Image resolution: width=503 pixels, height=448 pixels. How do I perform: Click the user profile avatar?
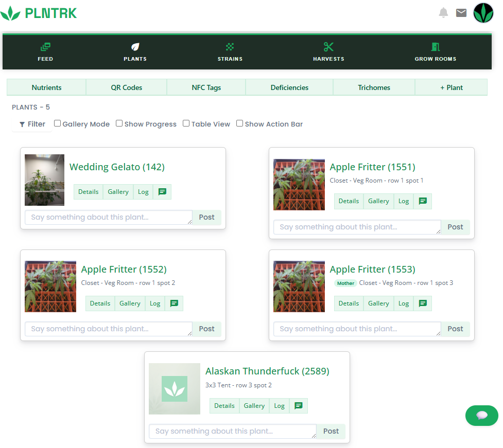[483, 13]
